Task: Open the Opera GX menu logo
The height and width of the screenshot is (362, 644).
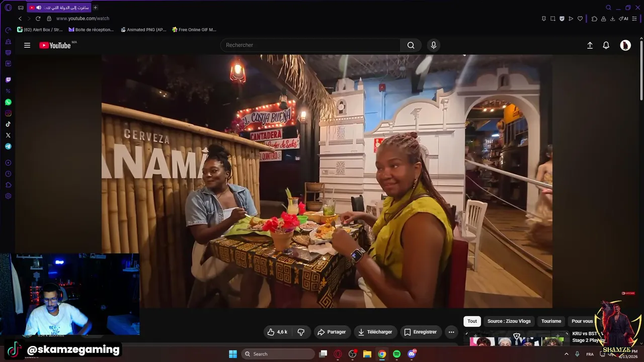Action: coord(8,8)
